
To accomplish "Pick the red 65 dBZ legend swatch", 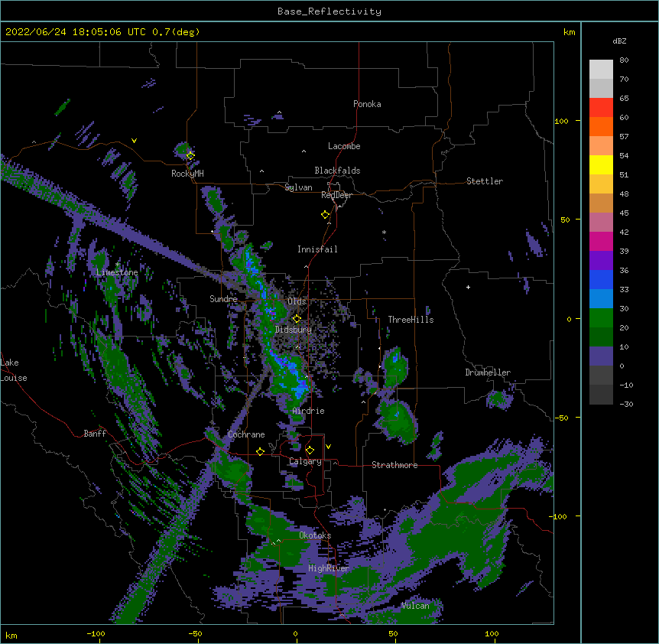I will pos(601,107).
